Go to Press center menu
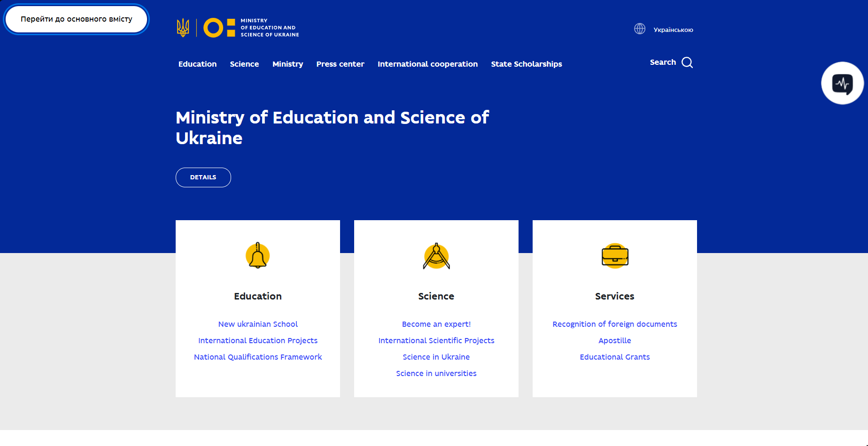 point(340,64)
